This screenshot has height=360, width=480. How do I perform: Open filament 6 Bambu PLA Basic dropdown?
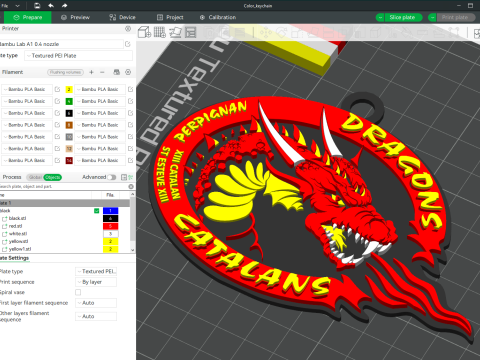pos(100,113)
